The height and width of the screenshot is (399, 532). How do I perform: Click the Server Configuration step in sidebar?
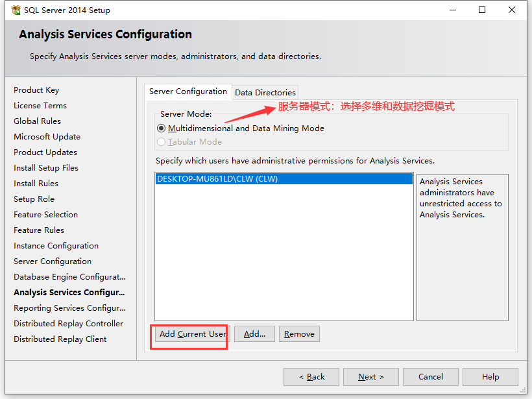point(53,261)
